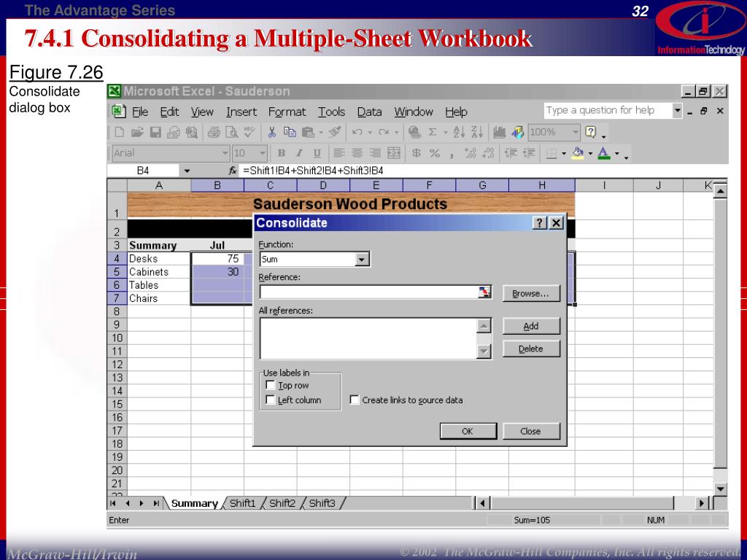747x560 pixels.
Task: Open the Tools menu
Action: pyautogui.click(x=331, y=112)
